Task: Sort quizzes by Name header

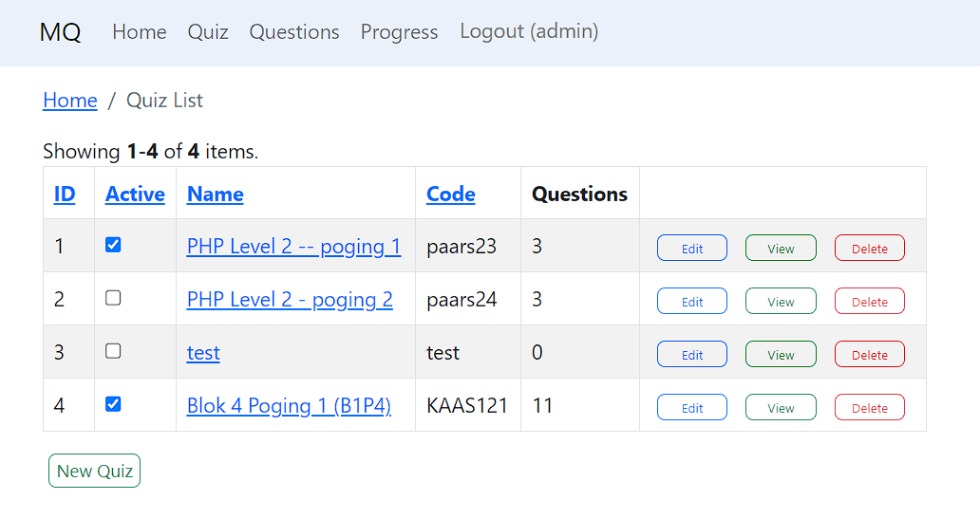Action: pyautogui.click(x=215, y=195)
